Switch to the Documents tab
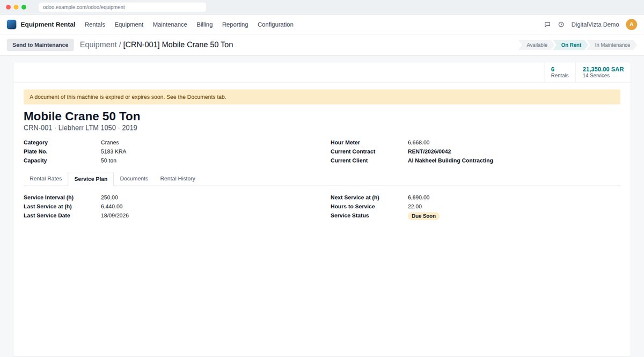644x357 pixels. [x=134, y=179]
